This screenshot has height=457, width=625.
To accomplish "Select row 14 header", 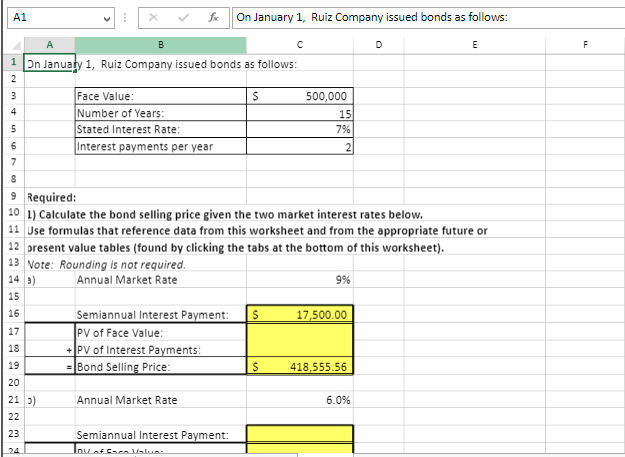I will click(14, 279).
